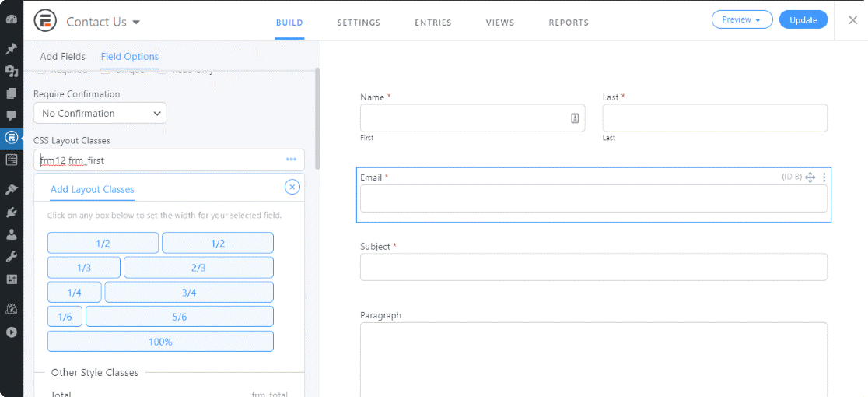Viewport: 868px width, 397px height.
Task: Click the Update button
Action: pos(803,20)
